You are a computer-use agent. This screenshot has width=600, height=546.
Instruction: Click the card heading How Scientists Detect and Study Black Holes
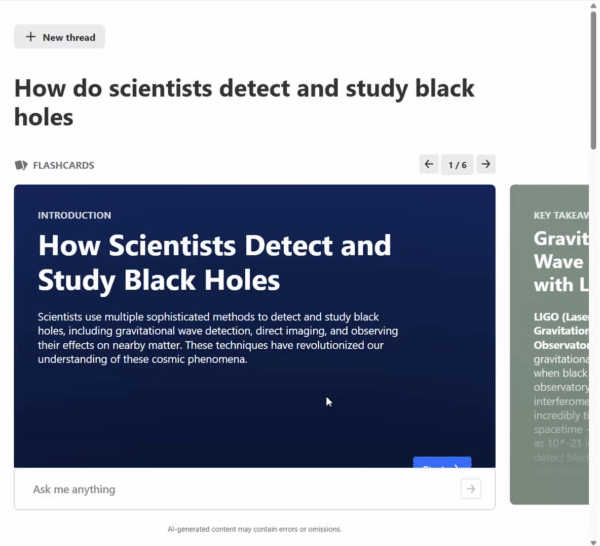[214, 263]
